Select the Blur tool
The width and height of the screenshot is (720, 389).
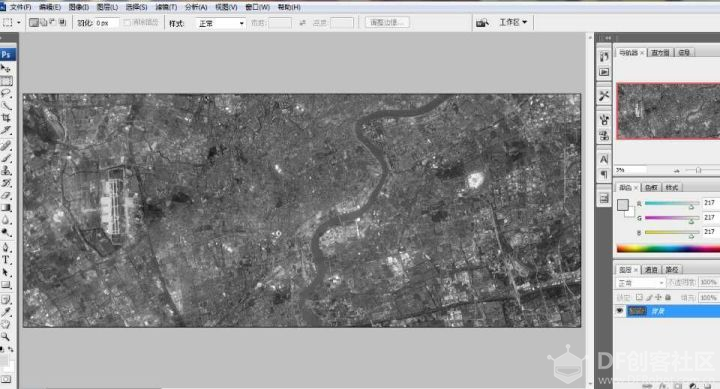6,220
